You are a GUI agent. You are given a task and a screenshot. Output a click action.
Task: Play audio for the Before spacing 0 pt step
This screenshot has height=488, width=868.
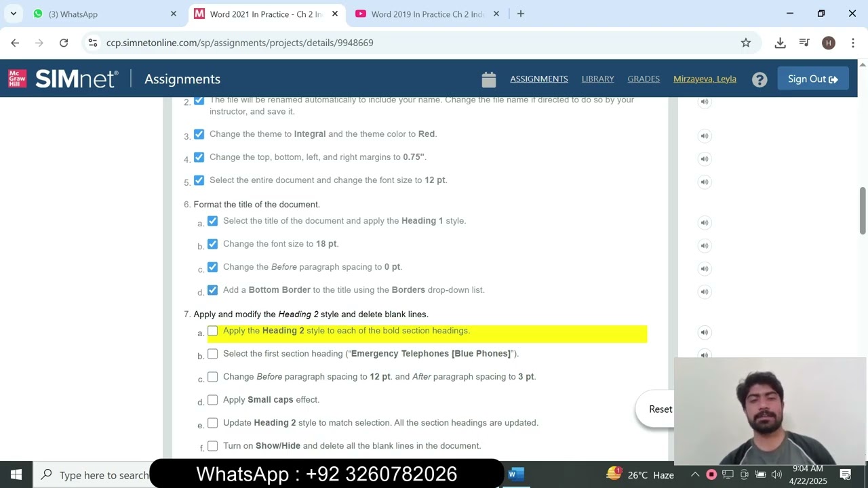click(705, 268)
